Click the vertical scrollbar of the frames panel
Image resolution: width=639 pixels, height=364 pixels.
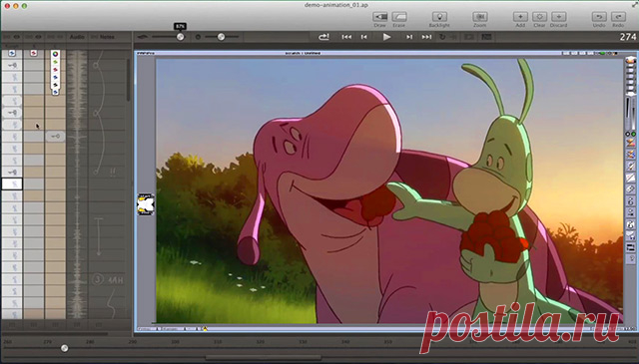coord(129,81)
